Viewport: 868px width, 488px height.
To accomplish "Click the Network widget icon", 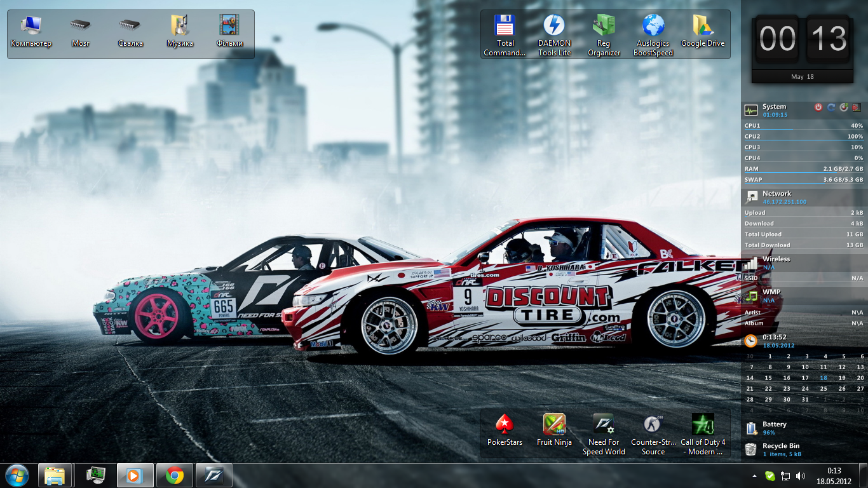I will click(x=752, y=196).
